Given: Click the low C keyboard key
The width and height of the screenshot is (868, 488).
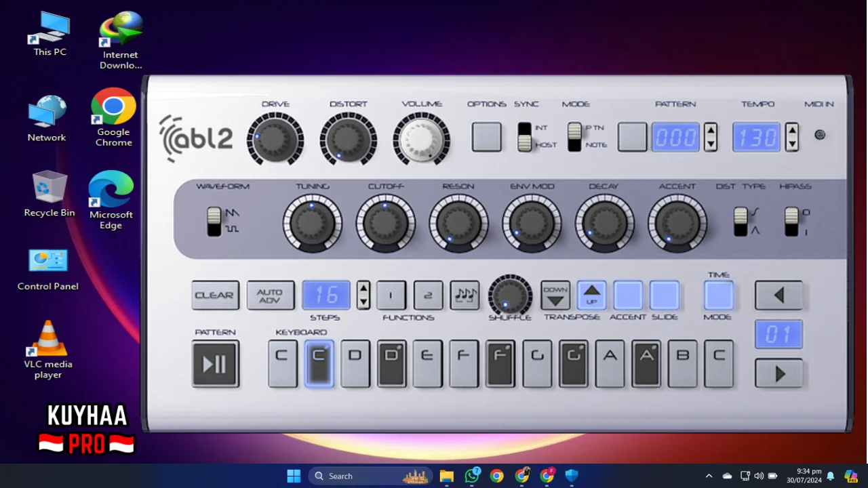Looking at the screenshot, I should point(283,364).
